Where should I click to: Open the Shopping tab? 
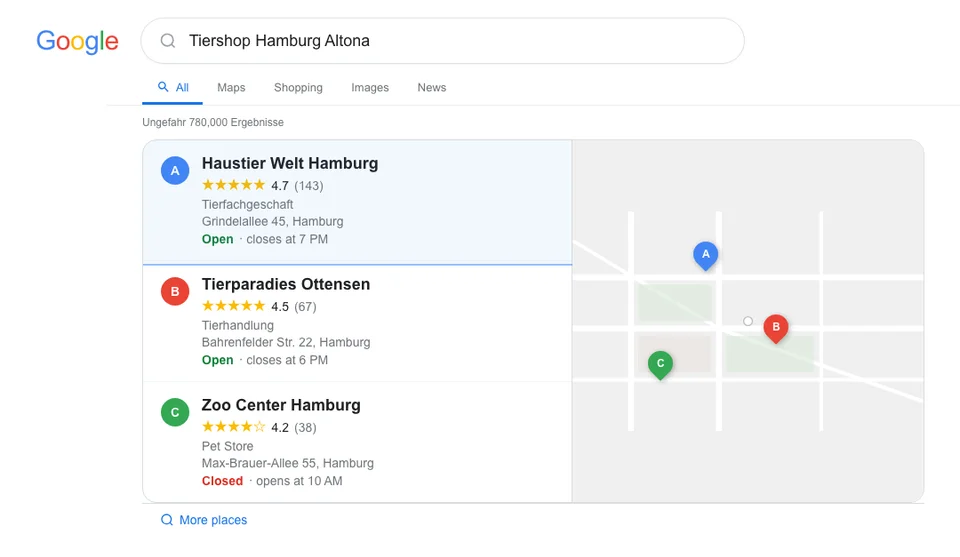tap(298, 88)
